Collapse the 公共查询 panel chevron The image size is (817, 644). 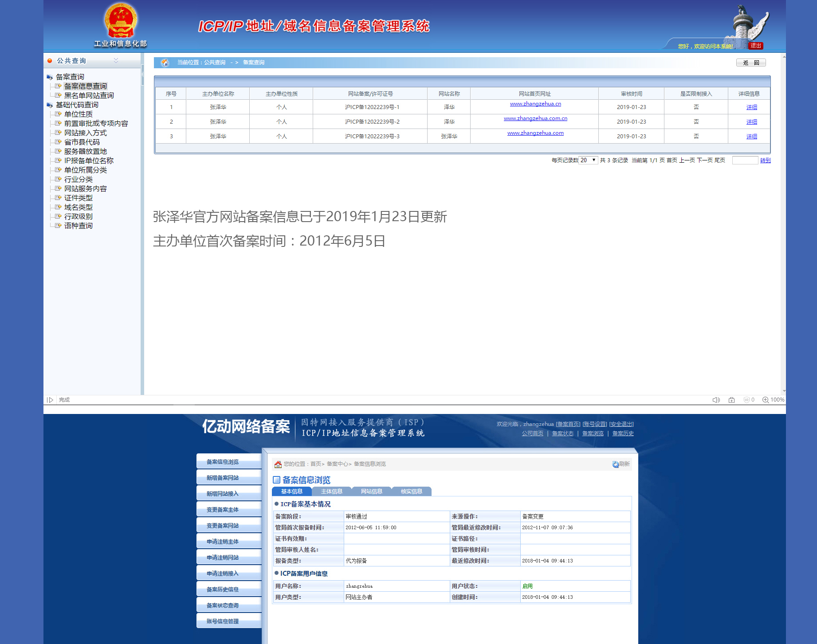coord(116,61)
